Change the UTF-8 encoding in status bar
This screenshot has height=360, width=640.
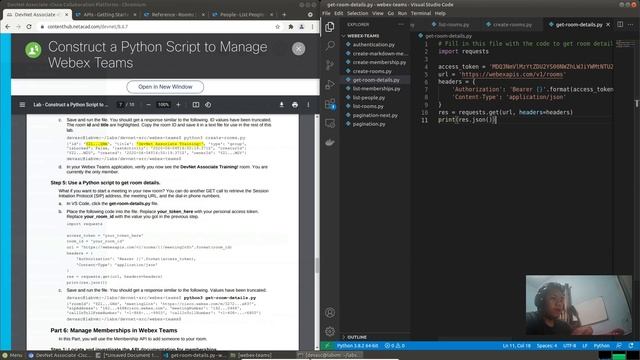coord(569,346)
